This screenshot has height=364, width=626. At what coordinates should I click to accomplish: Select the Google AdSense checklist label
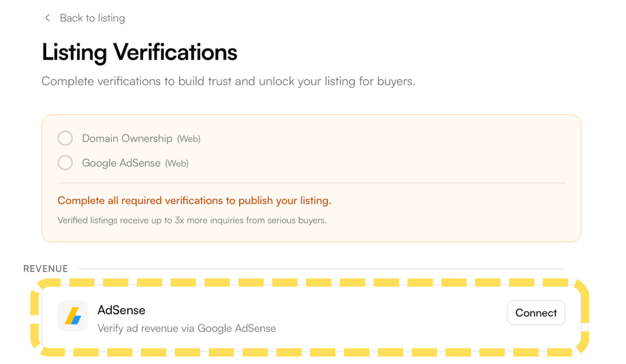point(121,163)
